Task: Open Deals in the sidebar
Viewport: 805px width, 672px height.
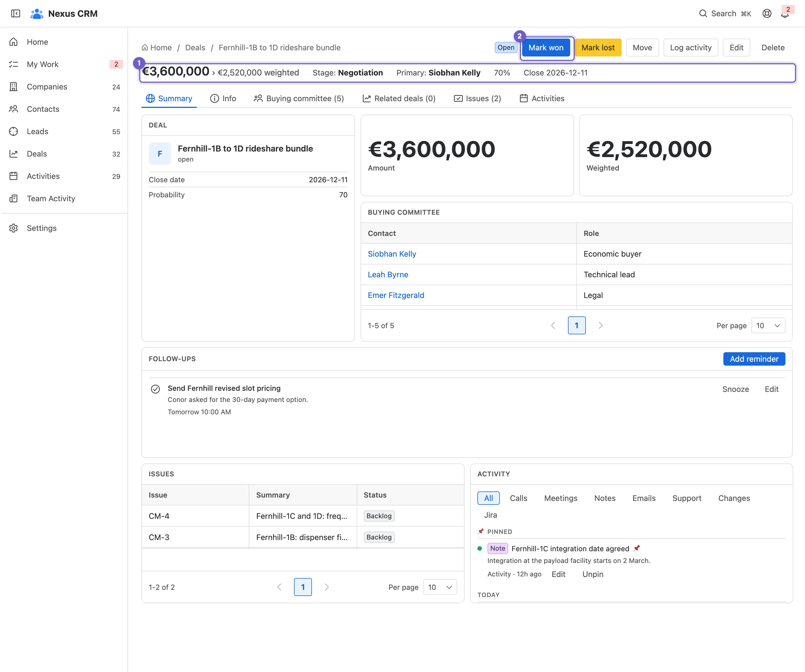Action: click(x=64, y=154)
